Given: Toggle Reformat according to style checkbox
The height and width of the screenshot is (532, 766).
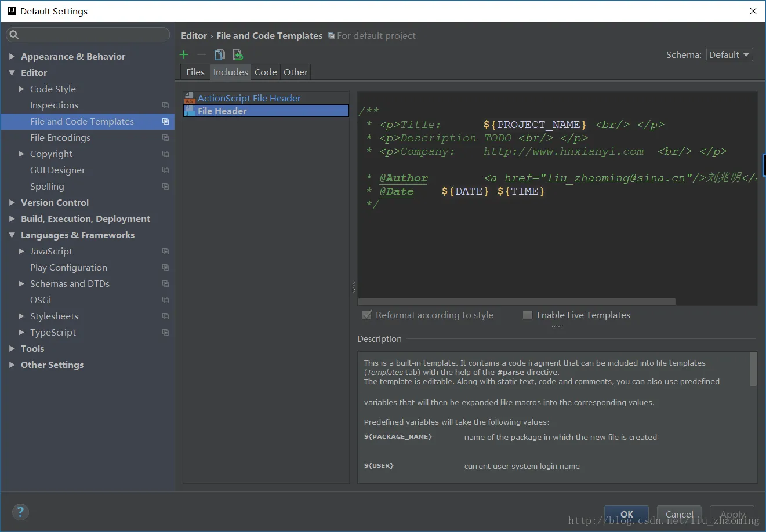Looking at the screenshot, I should click(x=366, y=315).
